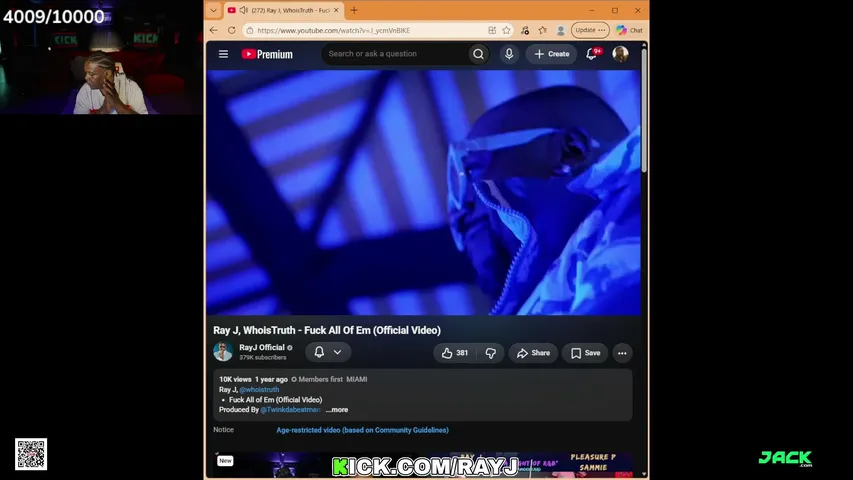This screenshot has height=480, width=853.
Task: Open Copilot Chat in browser toolbar
Action: point(629,30)
